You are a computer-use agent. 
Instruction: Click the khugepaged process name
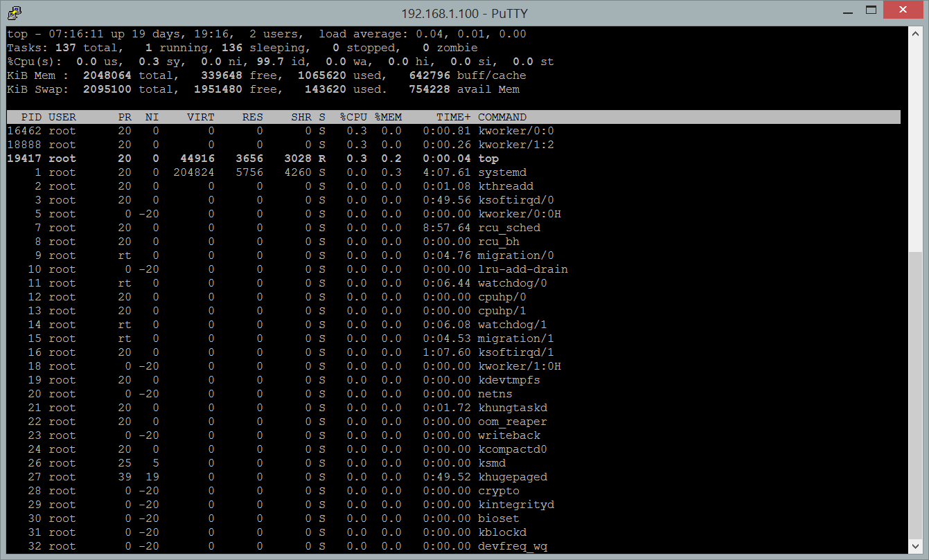513,477
